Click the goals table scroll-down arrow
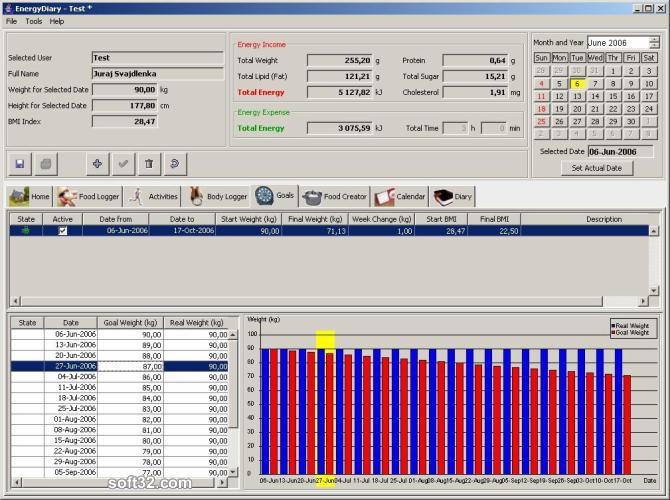Image resolution: width=670 pixels, height=500 pixels. pos(654,291)
